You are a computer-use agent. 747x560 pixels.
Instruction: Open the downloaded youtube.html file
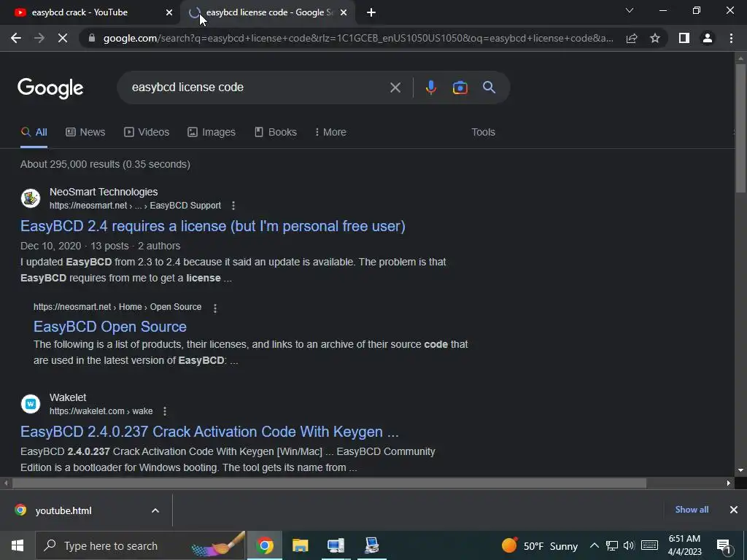63,511
